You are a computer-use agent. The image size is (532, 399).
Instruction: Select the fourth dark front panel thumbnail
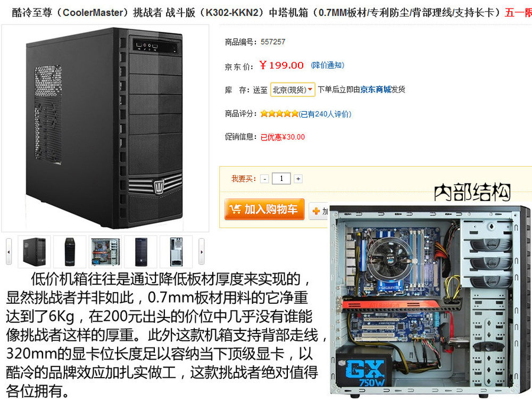[141, 252]
